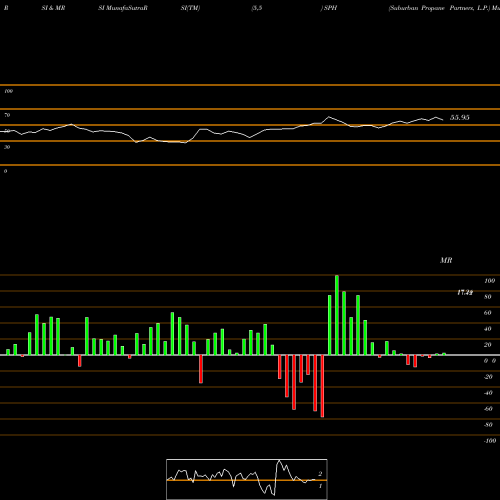
Task: Click the 30 level label on RSI axis
Action: 7,147
